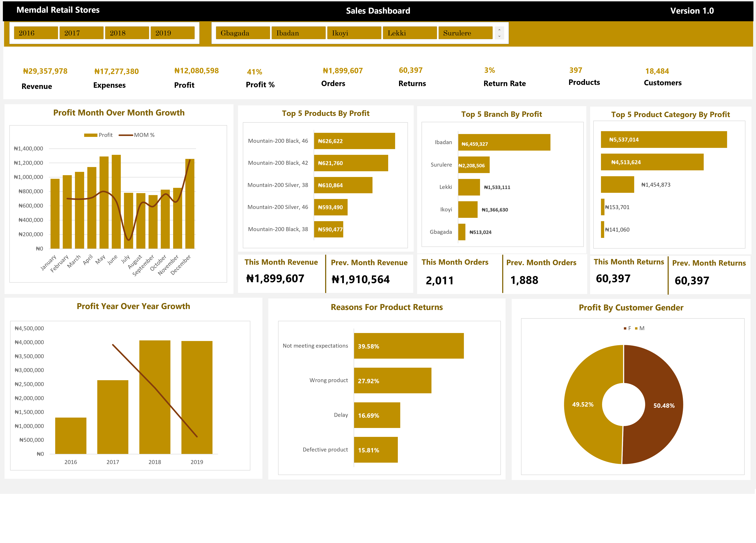Click the ₦590,477 bar for Mountain-200 Black, 38

point(329,229)
